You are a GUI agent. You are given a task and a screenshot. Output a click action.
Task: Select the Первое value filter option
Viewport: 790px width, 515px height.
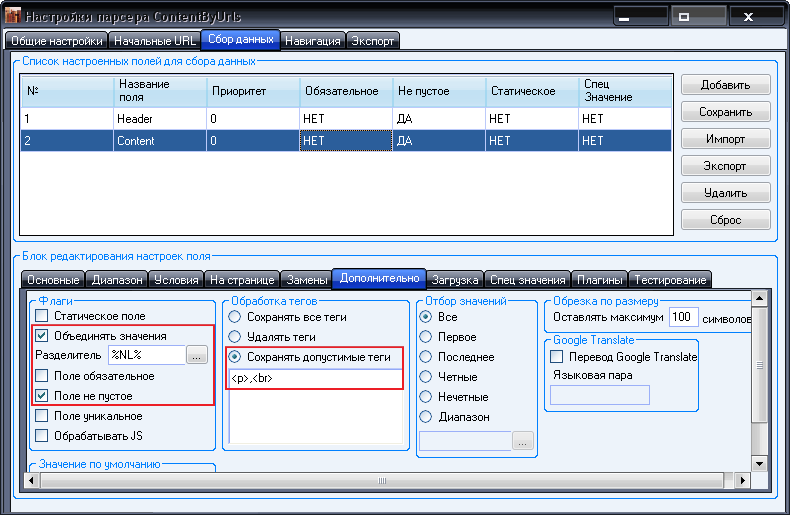click(x=427, y=337)
